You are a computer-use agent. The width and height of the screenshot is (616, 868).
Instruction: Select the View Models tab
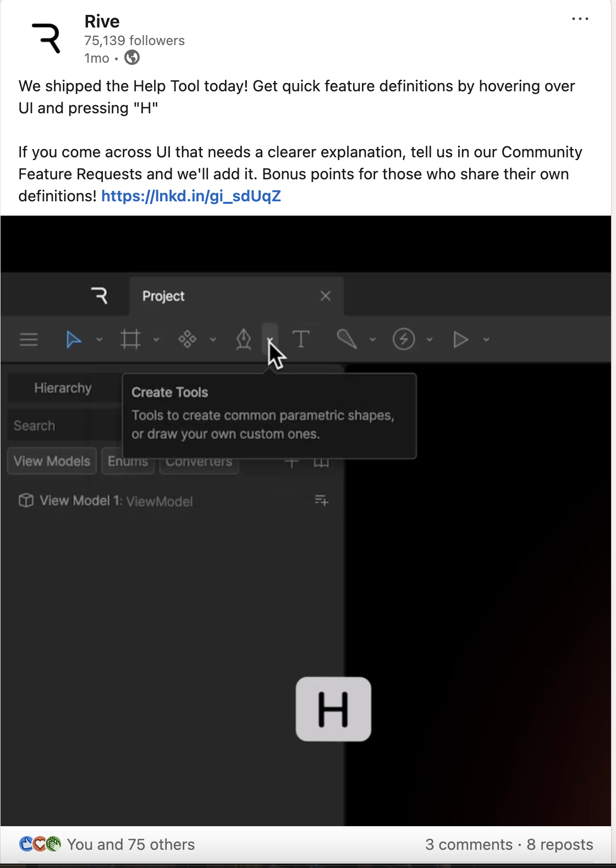52,461
